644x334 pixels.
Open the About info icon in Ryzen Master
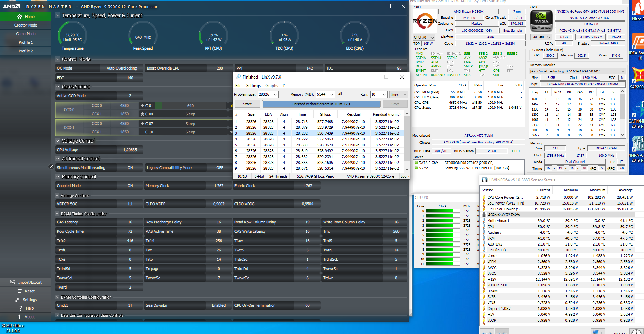19,317
